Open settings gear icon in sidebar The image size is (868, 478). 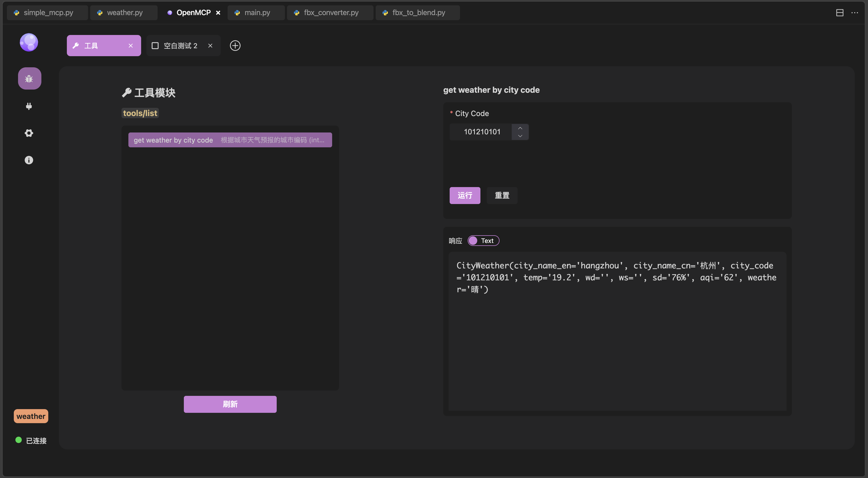[x=29, y=133]
